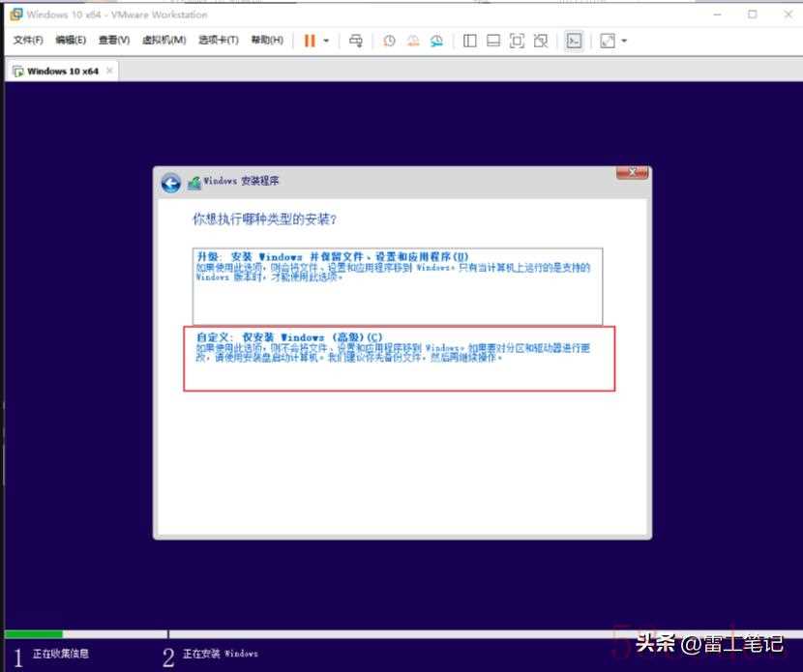This screenshot has width=803, height=672.
Task: Enter full screen mode via toolbar icon
Action: 517,41
